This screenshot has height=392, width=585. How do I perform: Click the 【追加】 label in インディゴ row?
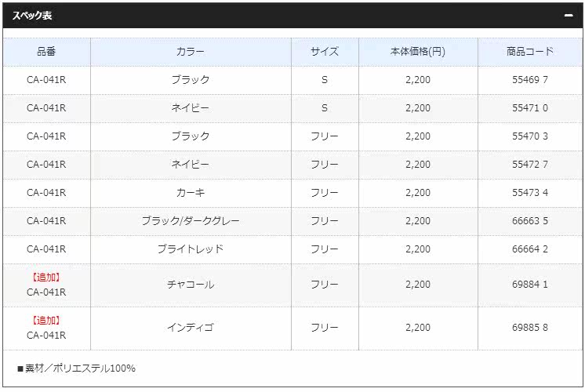(46, 320)
